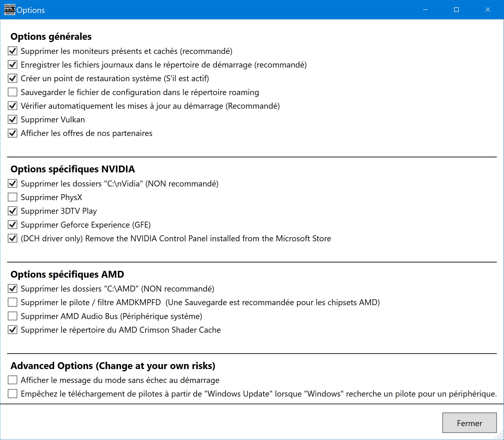Toggle 'Enregistrer les fichiers journaux' checkbox
504x440 pixels.
(x=13, y=65)
